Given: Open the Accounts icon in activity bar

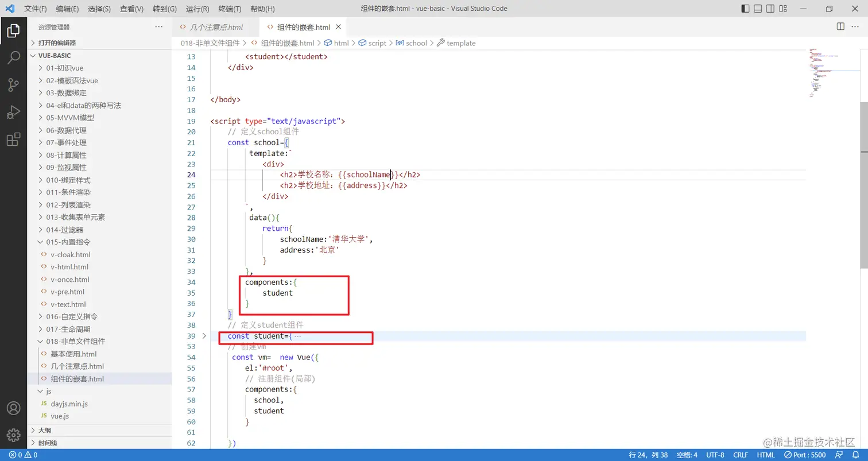Looking at the screenshot, I should point(13,408).
